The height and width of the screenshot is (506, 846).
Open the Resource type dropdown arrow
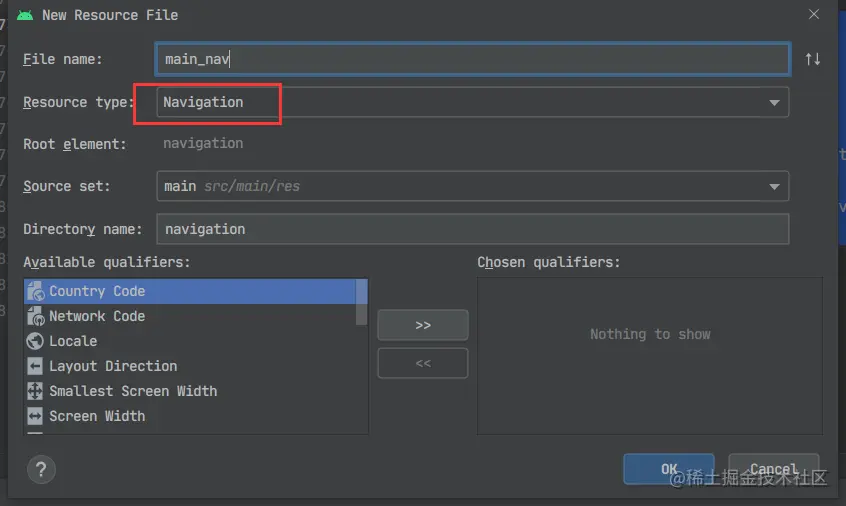tap(774, 102)
